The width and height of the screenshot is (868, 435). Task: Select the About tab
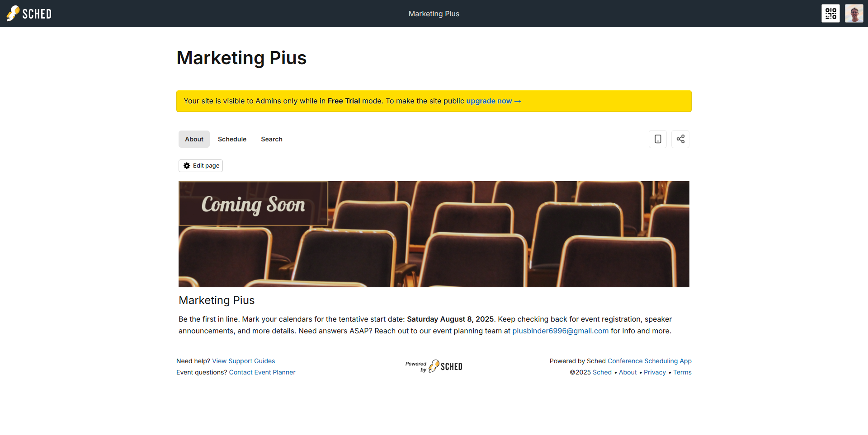tap(194, 139)
